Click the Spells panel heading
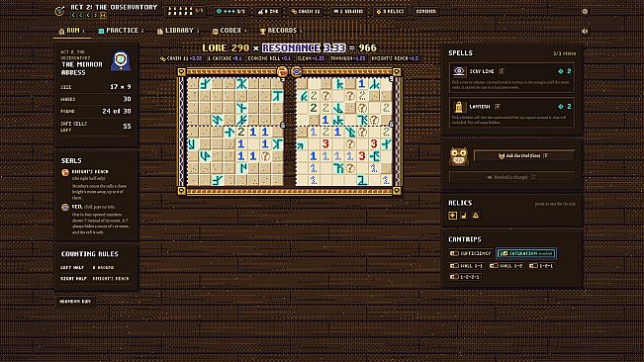644x362 pixels. [x=460, y=53]
